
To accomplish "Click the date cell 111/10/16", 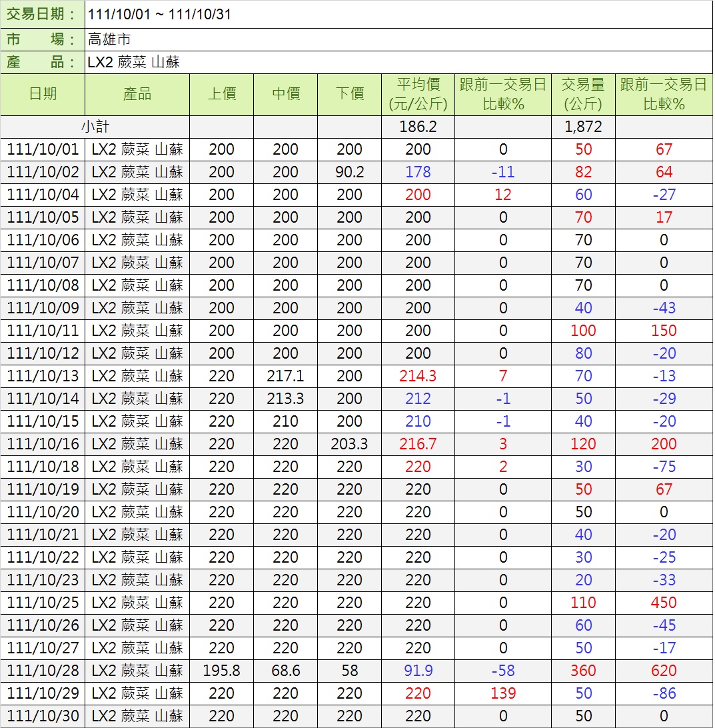I will (43, 444).
